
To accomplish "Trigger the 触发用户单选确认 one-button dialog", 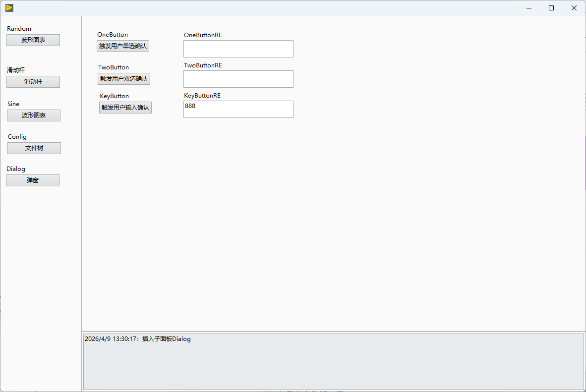I will [x=123, y=46].
